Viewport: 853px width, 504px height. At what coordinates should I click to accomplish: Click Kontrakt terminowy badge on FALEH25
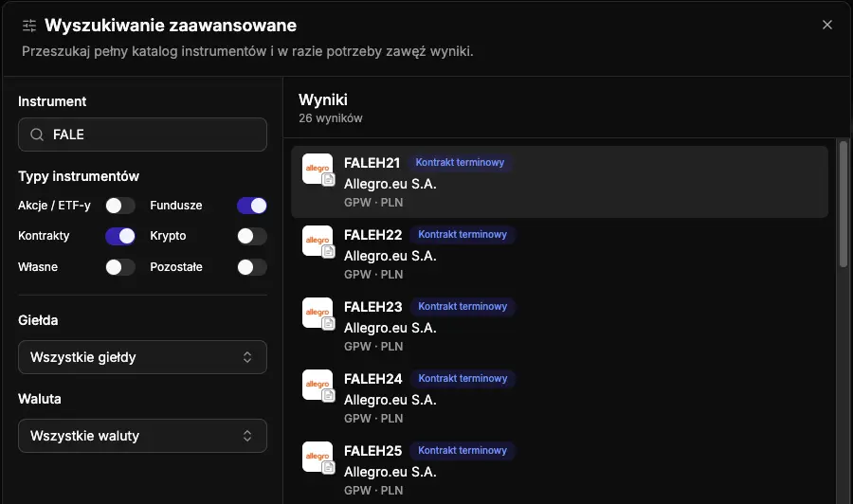coord(463,451)
